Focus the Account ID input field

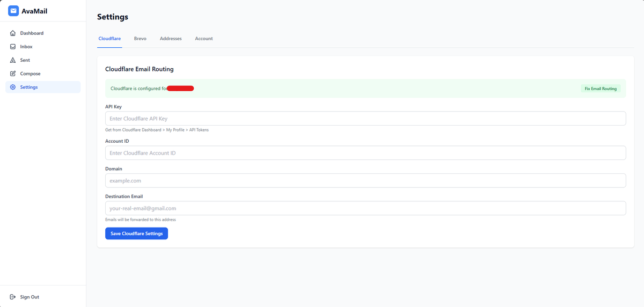(x=365, y=153)
